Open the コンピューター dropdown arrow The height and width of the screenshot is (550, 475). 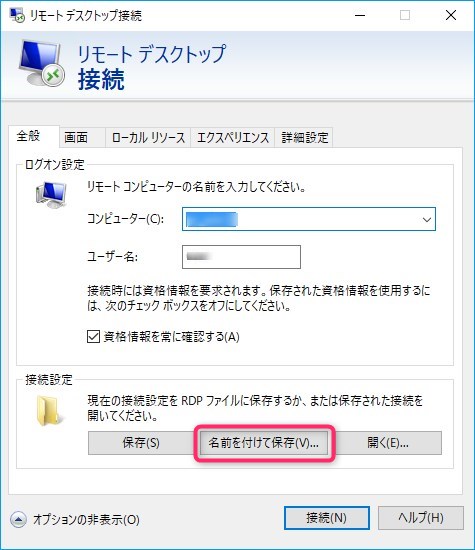(x=427, y=220)
